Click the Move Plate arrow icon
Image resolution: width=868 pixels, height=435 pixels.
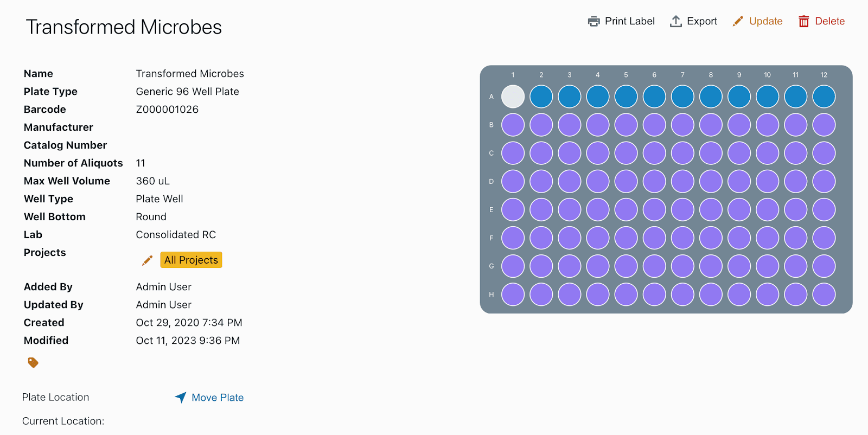tap(181, 398)
